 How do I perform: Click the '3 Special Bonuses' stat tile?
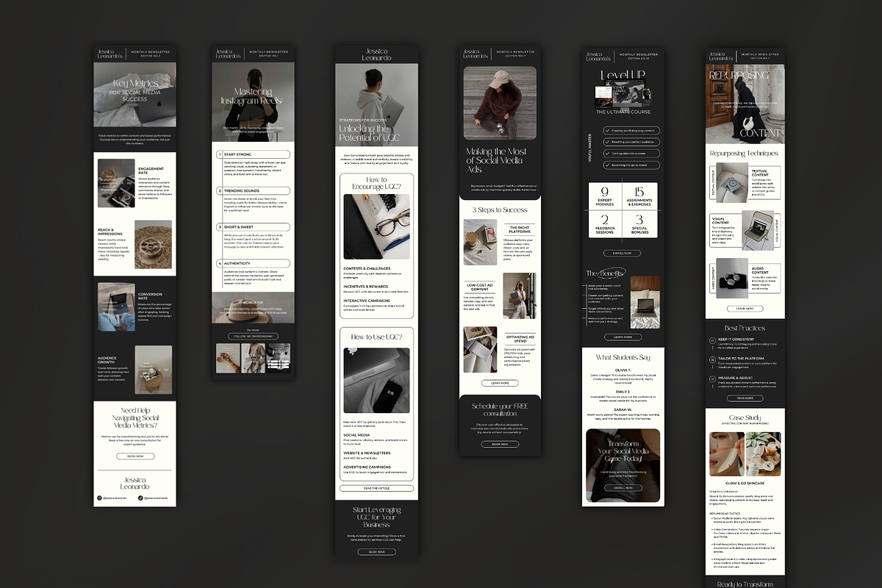click(x=640, y=225)
